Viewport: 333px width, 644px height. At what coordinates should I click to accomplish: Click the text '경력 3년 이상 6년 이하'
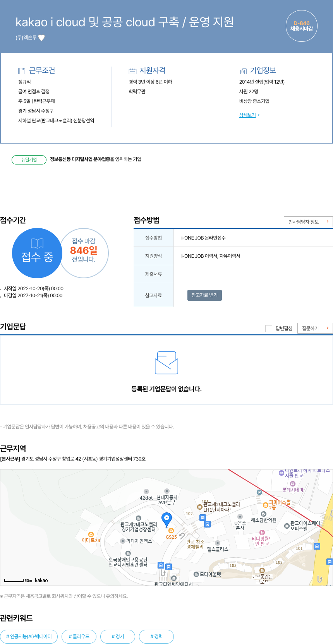(x=150, y=82)
